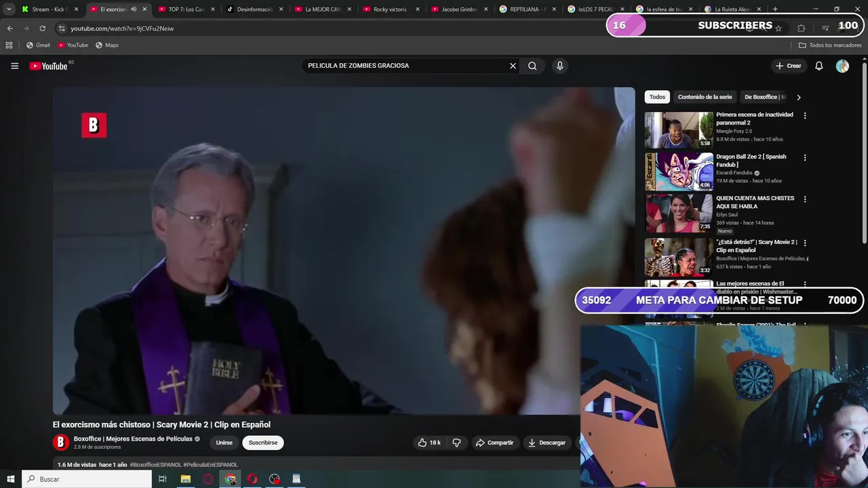
Task: Click the Crear button
Action: 788,66
